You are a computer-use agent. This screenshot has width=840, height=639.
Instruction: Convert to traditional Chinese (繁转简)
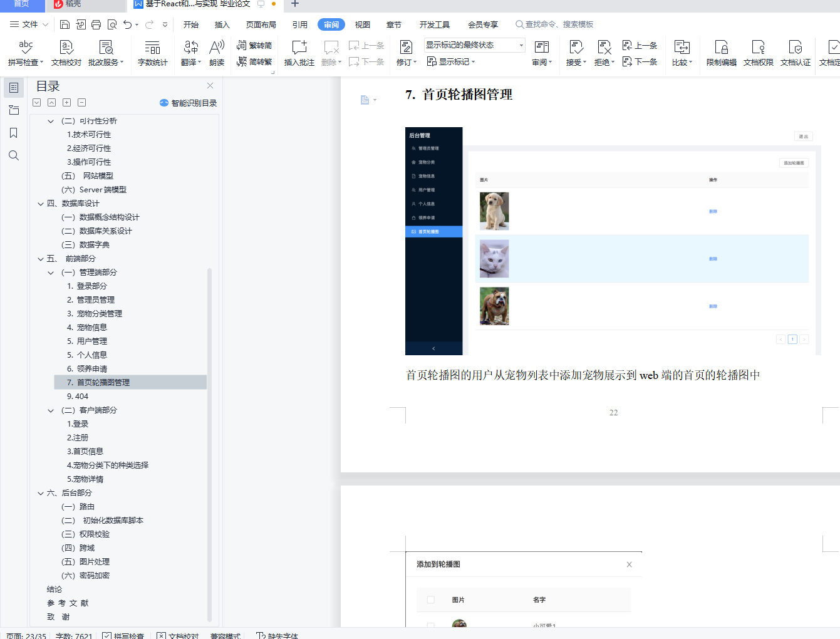(254, 45)
